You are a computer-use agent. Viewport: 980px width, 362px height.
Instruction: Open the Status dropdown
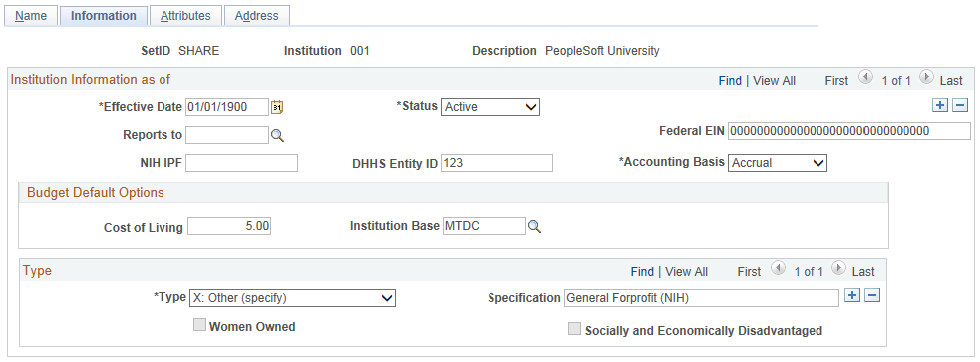490,107
